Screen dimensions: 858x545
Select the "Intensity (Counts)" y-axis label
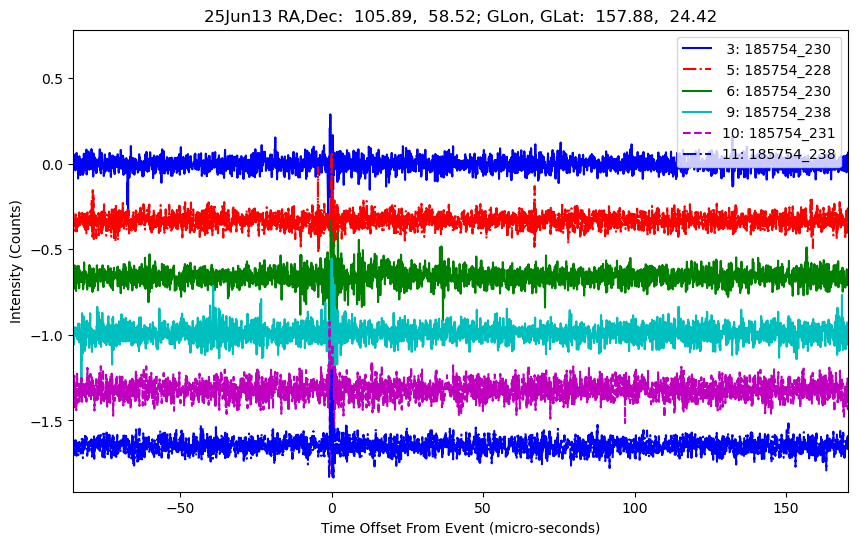point(16,260)
